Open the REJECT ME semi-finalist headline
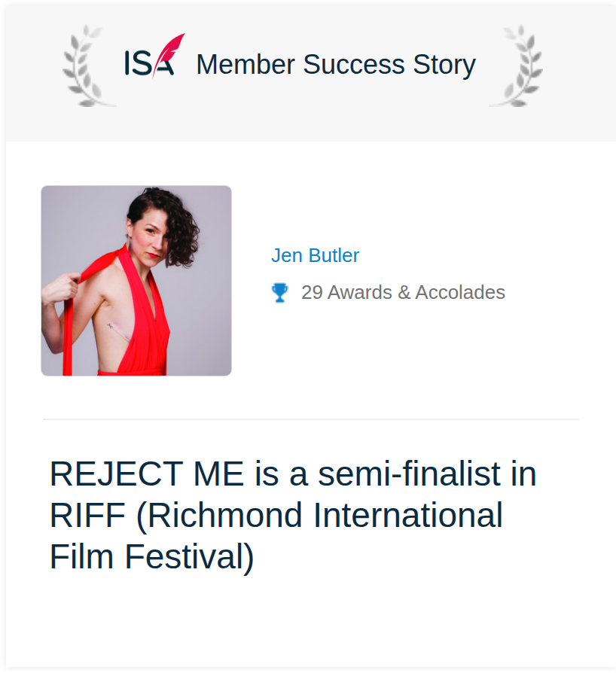616x673 pixels. click(293, 515)
